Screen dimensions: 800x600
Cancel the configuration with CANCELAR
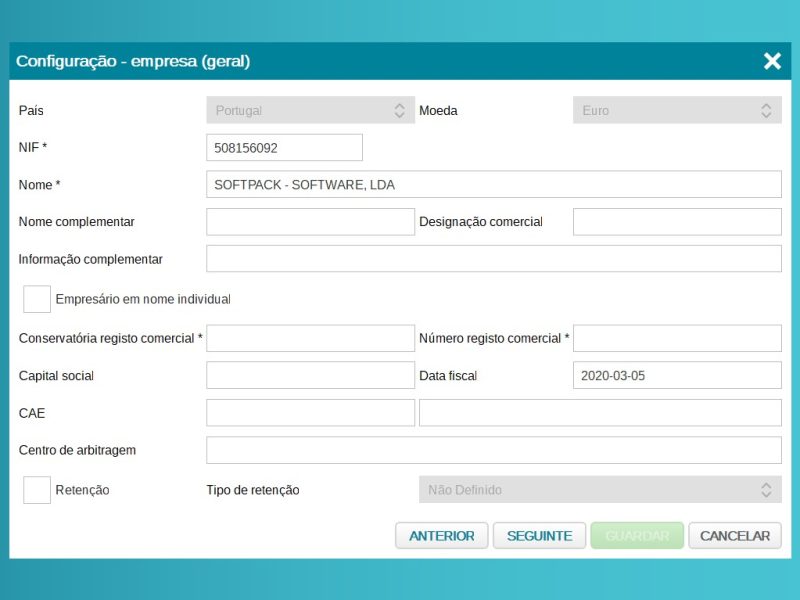tap(734, 536)
